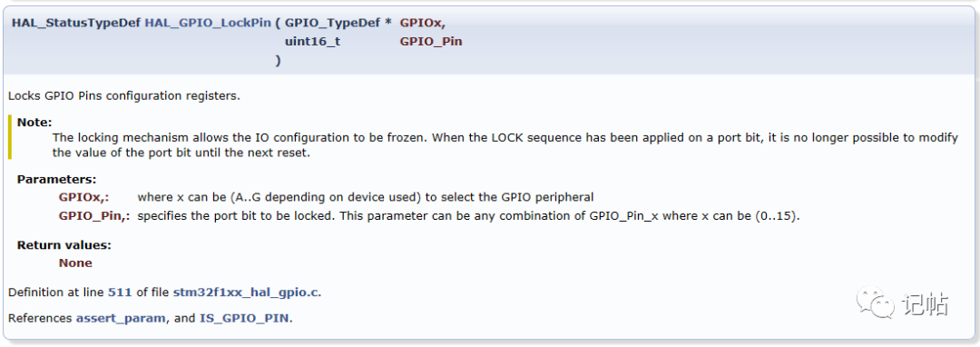This screenshot has height=347, width=980.
Task: Click the Note heading
Action: [x=34, y=122]
